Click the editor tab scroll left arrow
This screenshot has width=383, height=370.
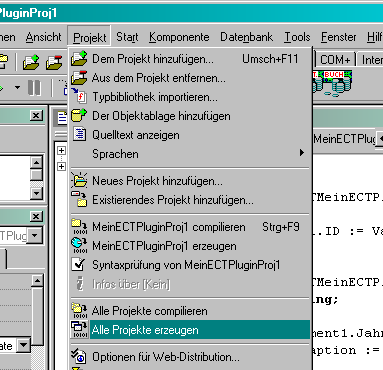(380, 139)
